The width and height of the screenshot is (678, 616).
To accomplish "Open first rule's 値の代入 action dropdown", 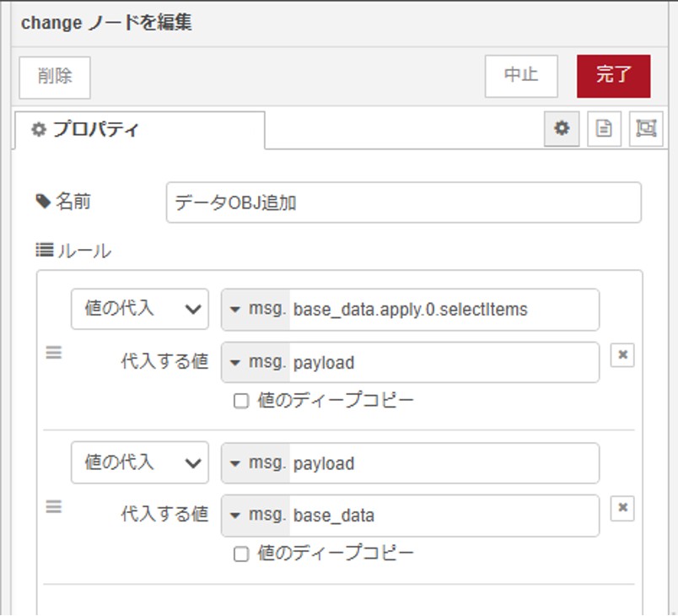I will coord(139,309).
